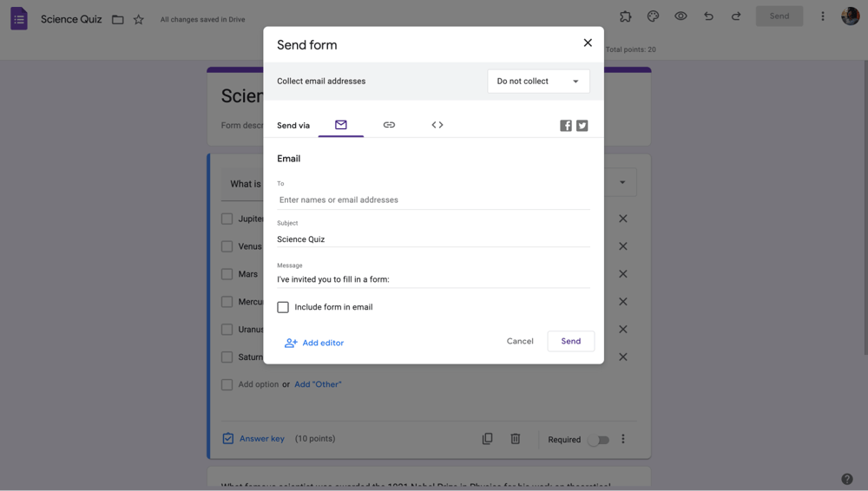The height and width of the screenshot is (491, 868).
Task: Click the undo arrow icon
Action: 708,16
